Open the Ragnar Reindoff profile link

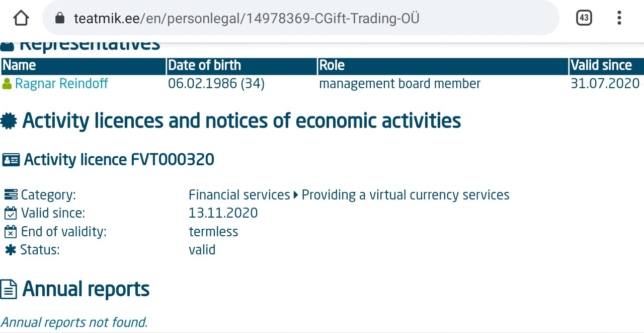point(62,84)
